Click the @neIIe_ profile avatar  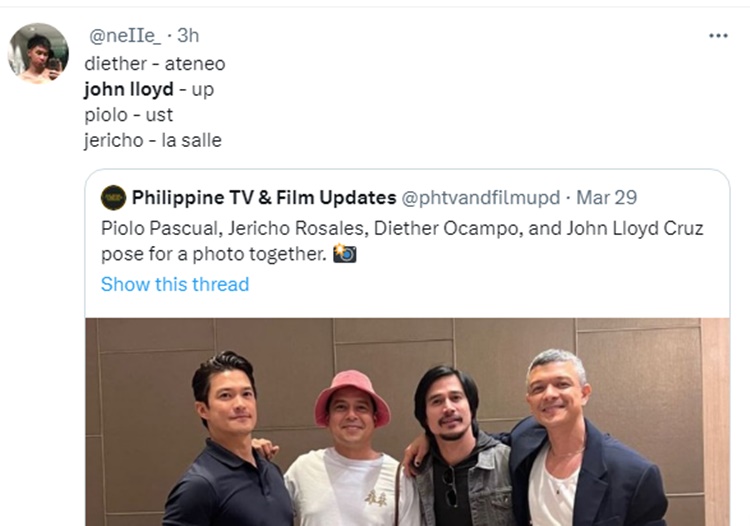coord(39,53)
